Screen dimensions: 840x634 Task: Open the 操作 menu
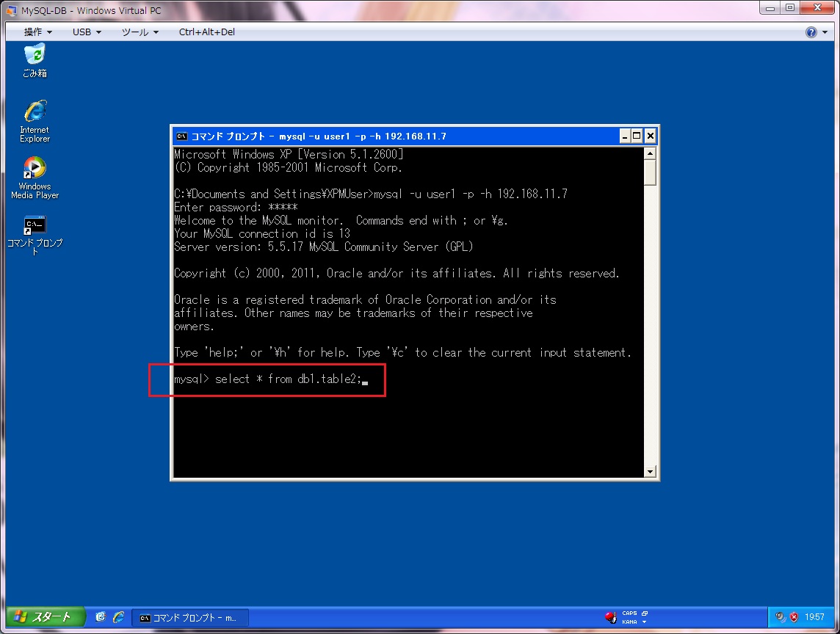click(38, 32)
